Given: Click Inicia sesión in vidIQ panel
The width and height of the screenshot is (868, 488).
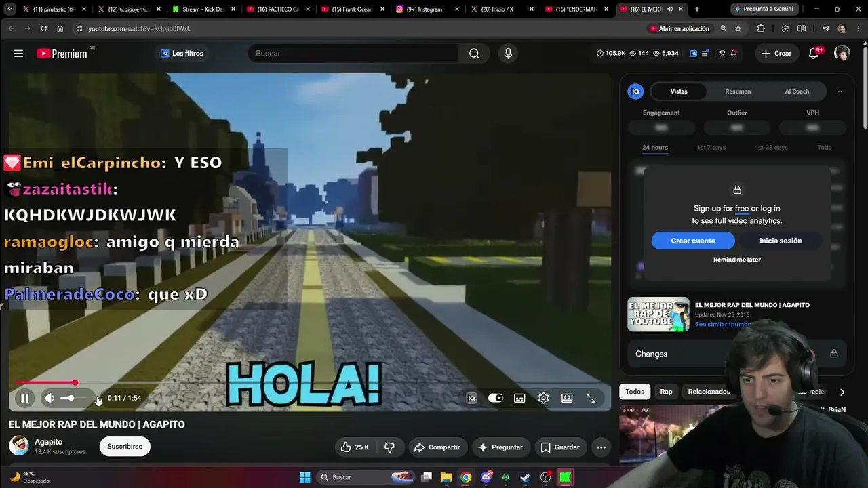Looking at the screenshot, I should pyautogui.click(x=781, y=241).
